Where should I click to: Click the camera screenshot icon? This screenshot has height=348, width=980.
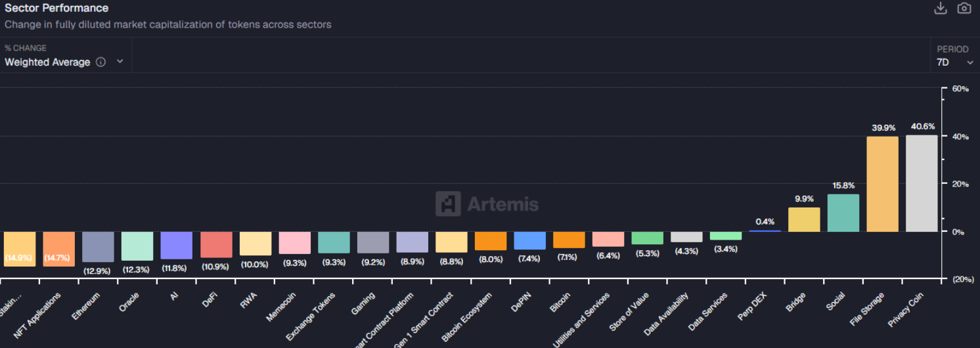[x=964, y=9]
